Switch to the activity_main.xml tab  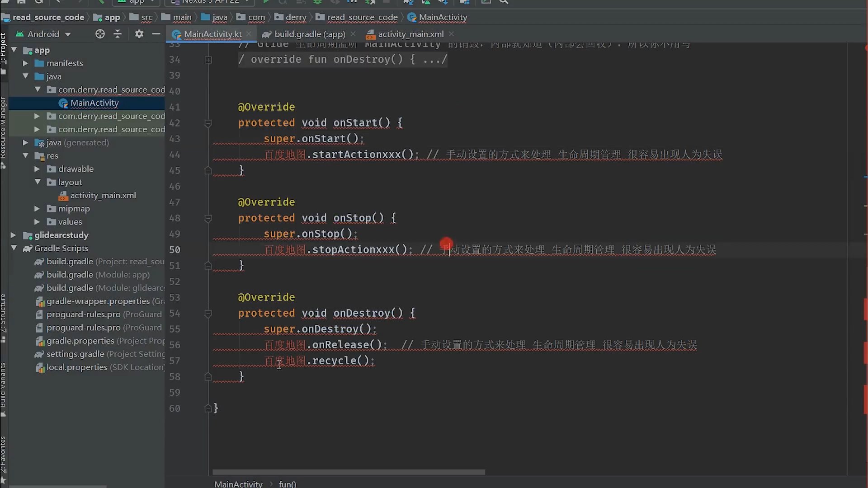click(x=410, y=34)
